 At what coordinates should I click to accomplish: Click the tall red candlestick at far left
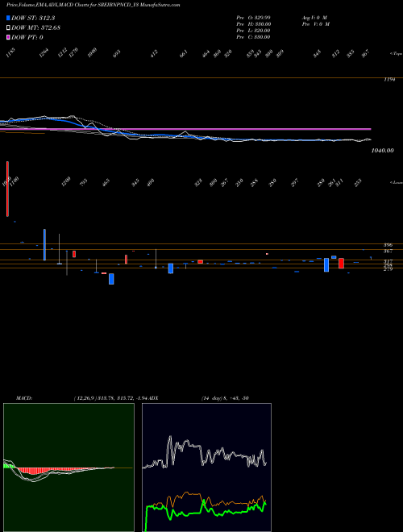click(x=7, y=189)
